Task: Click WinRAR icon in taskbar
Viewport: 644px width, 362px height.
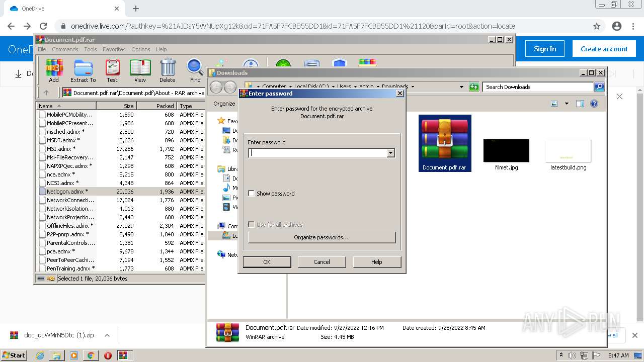Action: (123, 355)
